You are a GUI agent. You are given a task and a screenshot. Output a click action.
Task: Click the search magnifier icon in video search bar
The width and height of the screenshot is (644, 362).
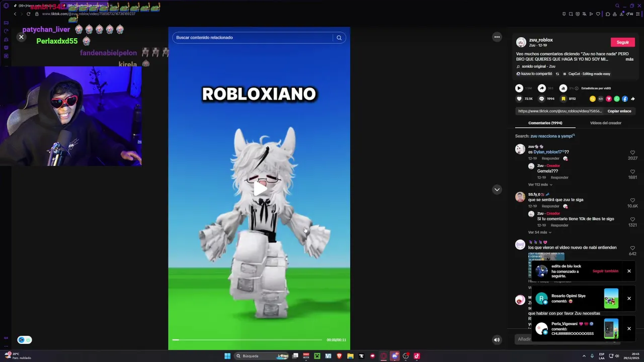[339, 38]
